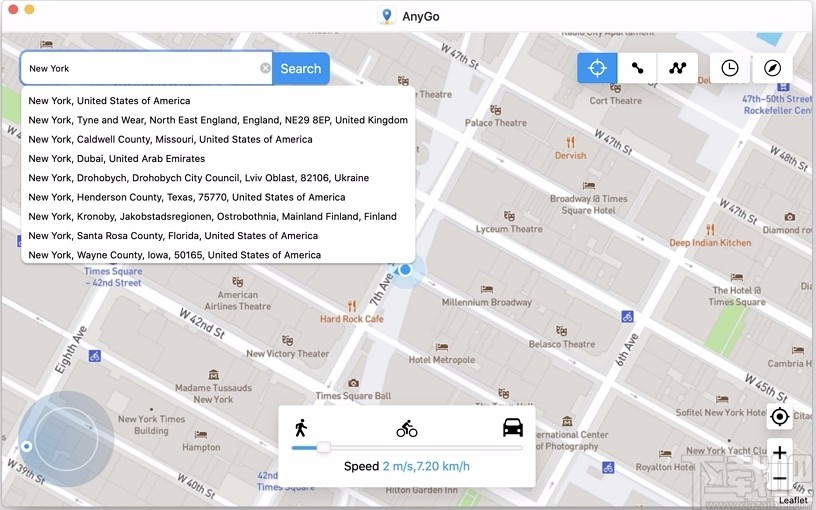Select the two-spot route mode icon

[637, 68]
